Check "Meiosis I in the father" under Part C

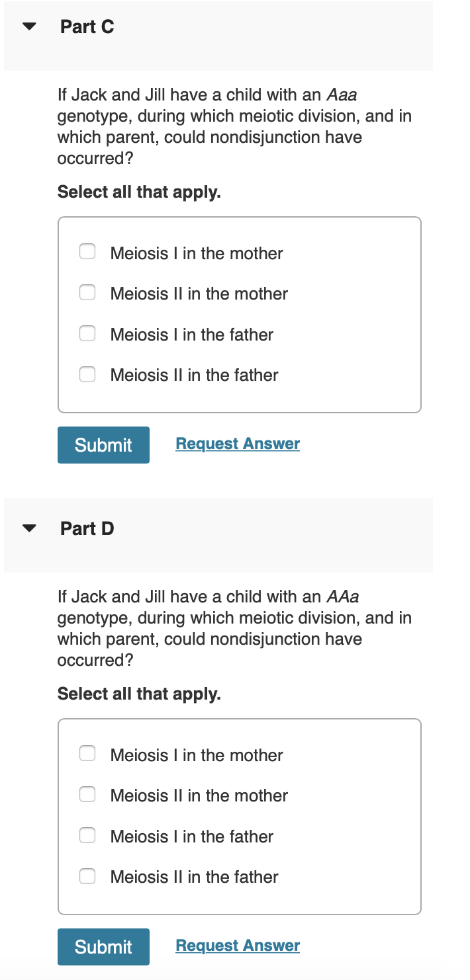coord(87,333)
